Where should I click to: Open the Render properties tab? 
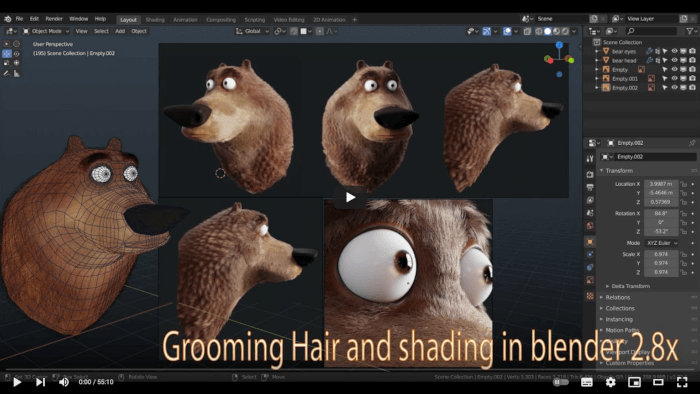pos(590,174)
